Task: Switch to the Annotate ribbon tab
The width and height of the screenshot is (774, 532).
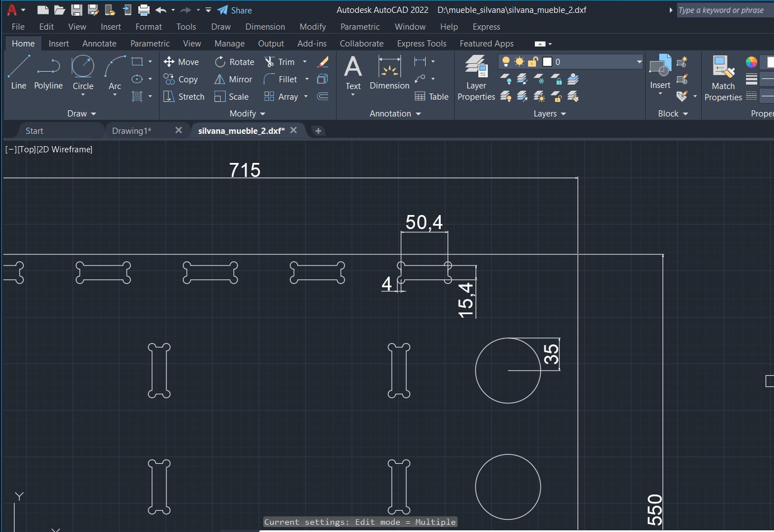Action: [x=99, y=44]
